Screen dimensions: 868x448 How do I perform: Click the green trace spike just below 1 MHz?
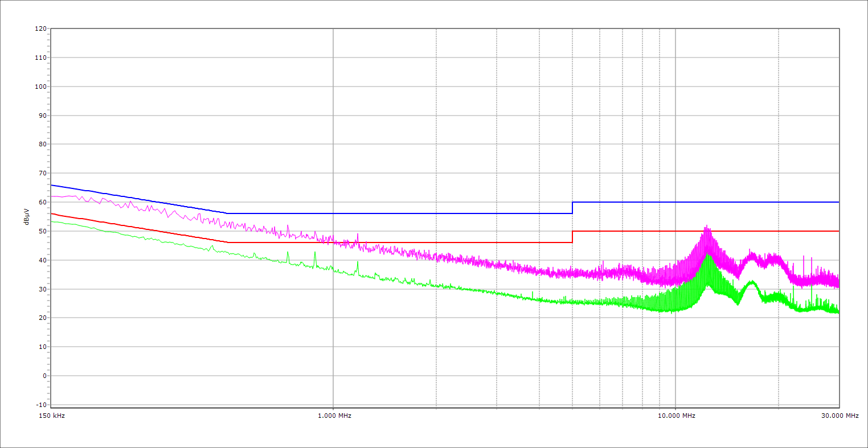315,252
